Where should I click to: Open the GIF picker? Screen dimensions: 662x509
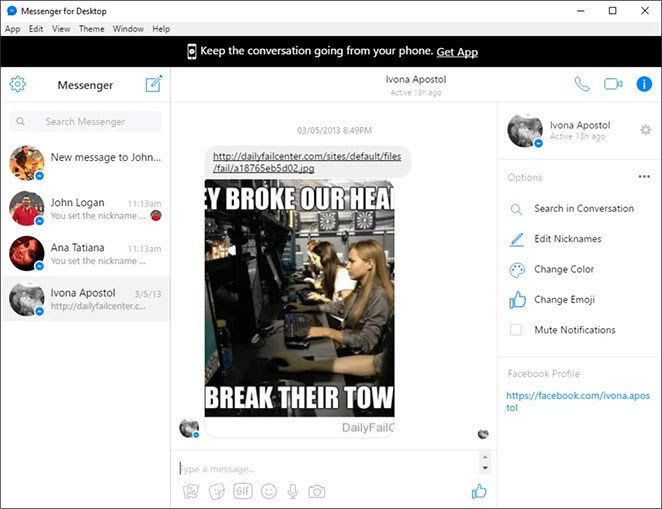(x=243, y=491)
